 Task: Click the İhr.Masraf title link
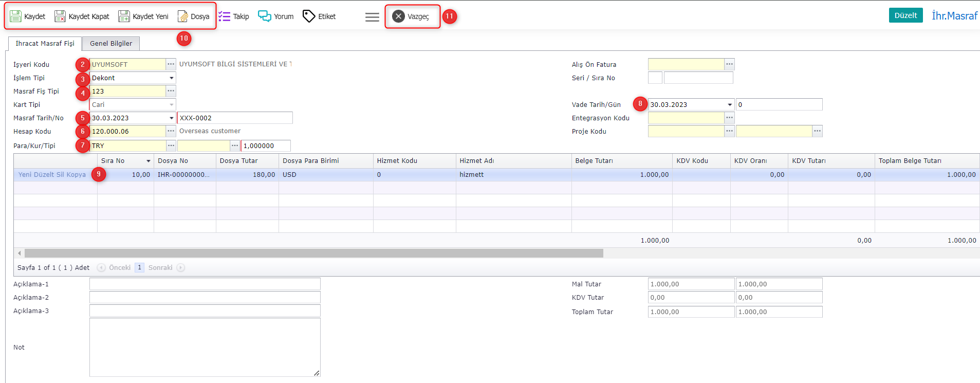pyautogui.click(x=954, y=16)
